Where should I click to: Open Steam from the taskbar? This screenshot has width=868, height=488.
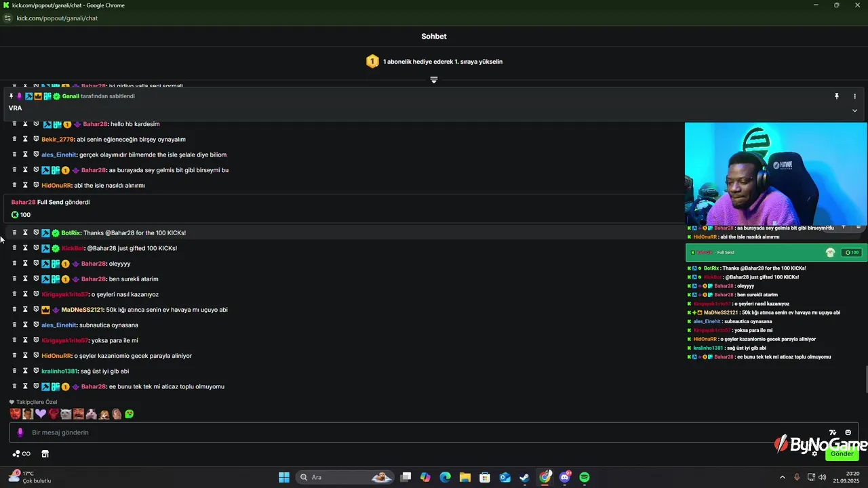coord(525,477)
